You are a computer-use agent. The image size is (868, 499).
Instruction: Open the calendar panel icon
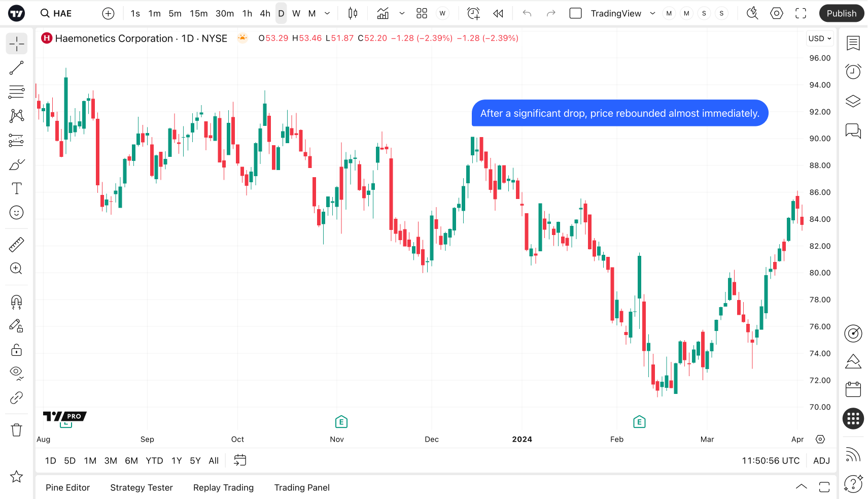[x=853, y=389]
